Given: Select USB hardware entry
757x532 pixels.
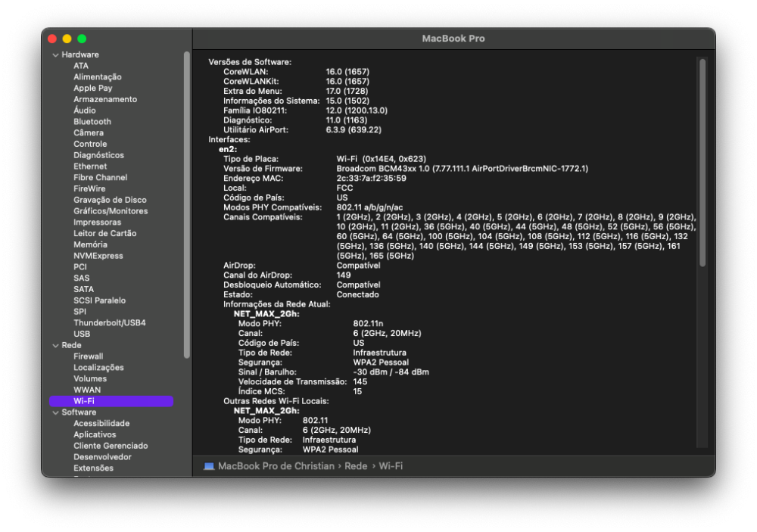Looking at the screenshot, I should click(x=82, y=334).
